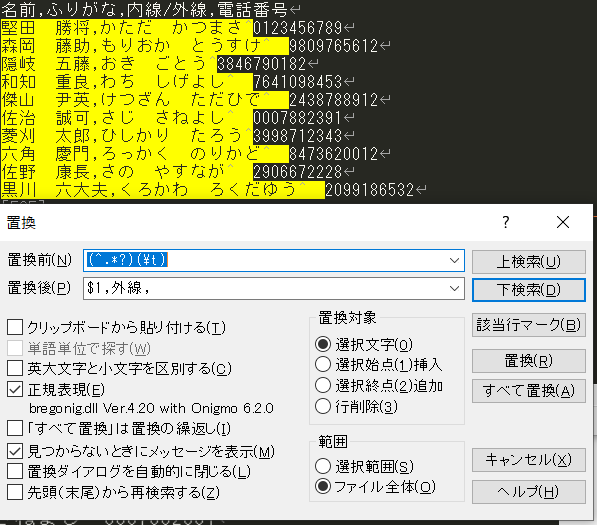Click the 上検索(U) button

pyautogui.click(x=528, y=262)
